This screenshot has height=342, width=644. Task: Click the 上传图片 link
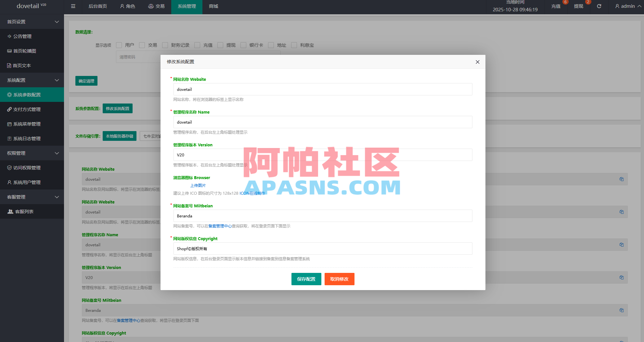click(x=198, y=185)
